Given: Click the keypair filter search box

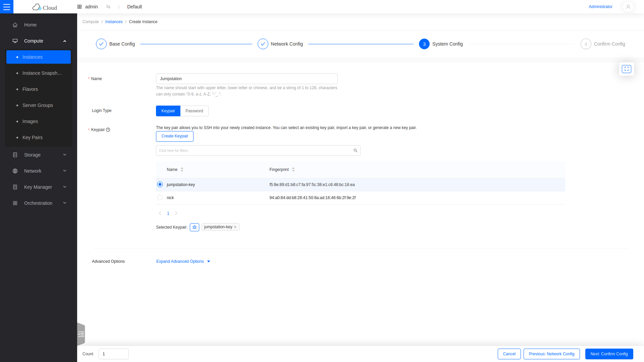Looking at the screenshot, I should (x=258, y=150).
